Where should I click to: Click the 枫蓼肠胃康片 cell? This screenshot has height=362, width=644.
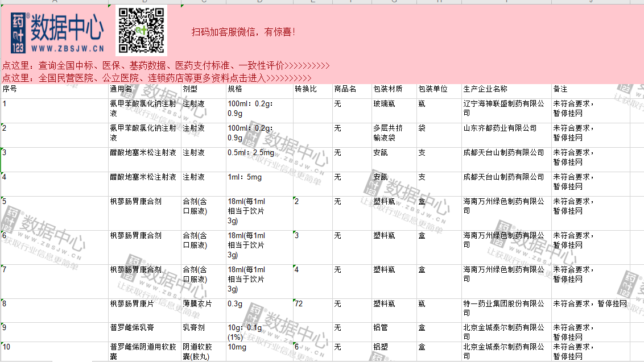click(x=145, y=311)
